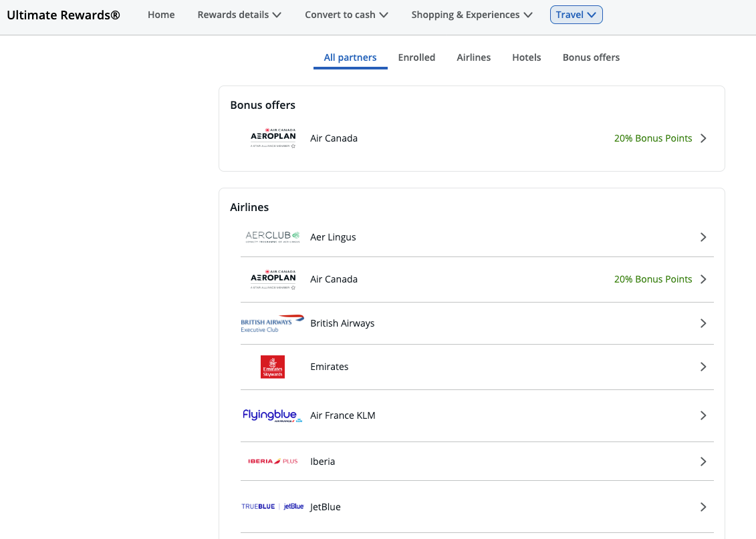The width and height of the screenshot is (756, 539).
Task: Click 20% Bonus Points in Airlines list
Action: (x=653, y=279)
